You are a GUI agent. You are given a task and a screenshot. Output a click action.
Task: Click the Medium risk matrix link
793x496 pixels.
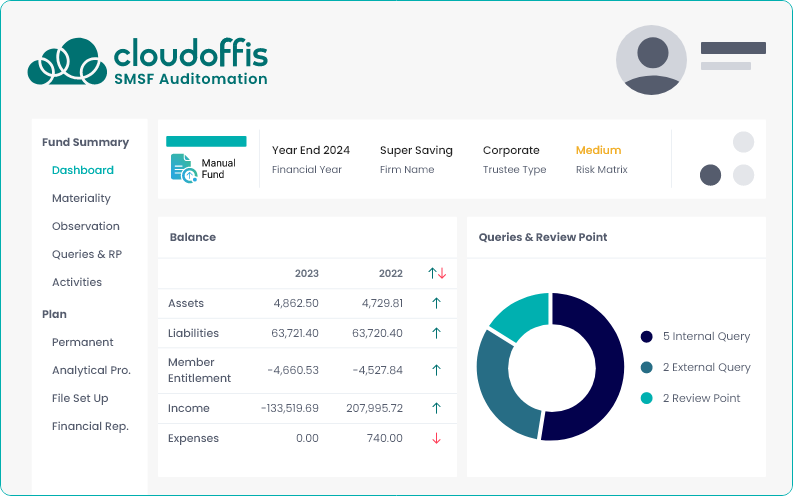598,150
